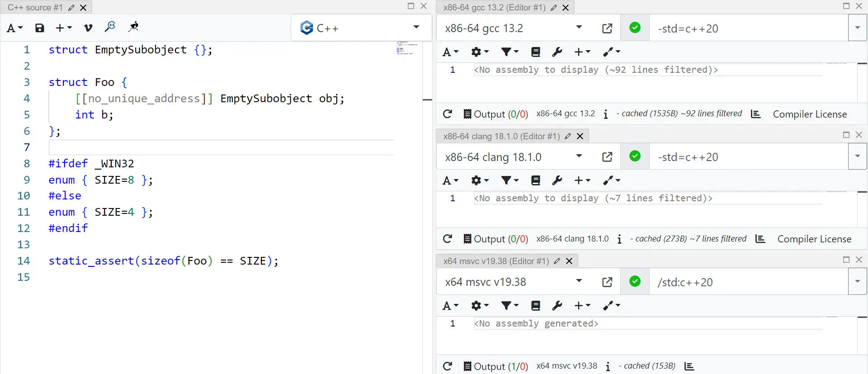Toggle msvc compilation status green checkmark
868x374 pixels.
[x=635, y=282]
